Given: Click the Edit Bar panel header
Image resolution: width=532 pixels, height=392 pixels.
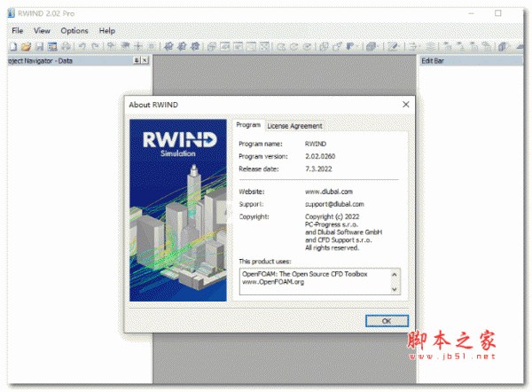Looking at the screenshot, I should [471, 60].
